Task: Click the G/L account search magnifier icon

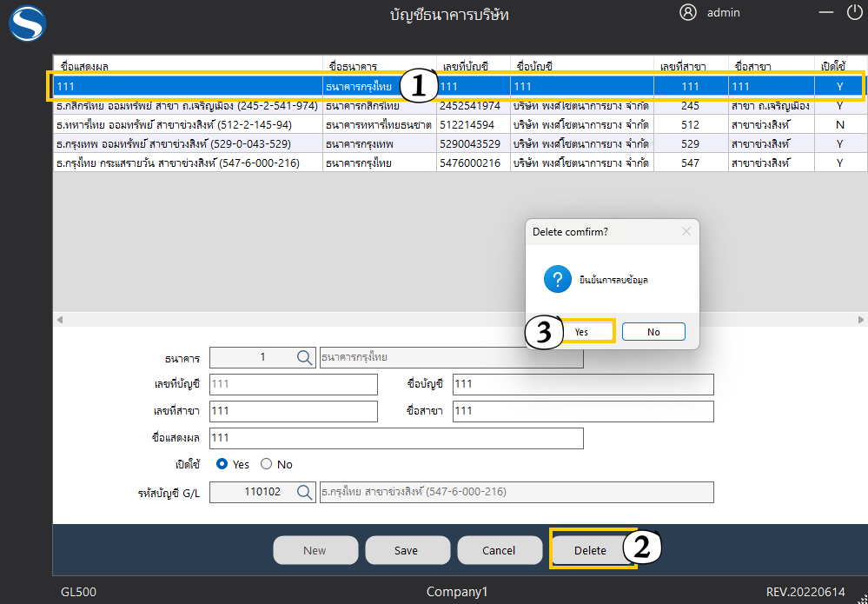Action: pyautogui.click(x=304, y=492)
